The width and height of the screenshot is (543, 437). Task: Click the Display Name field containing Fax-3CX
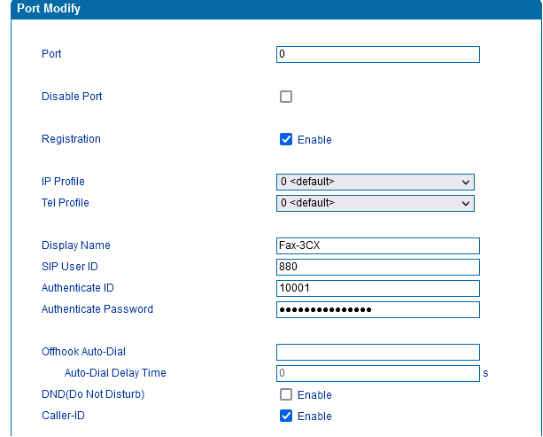tap(378, 246)
